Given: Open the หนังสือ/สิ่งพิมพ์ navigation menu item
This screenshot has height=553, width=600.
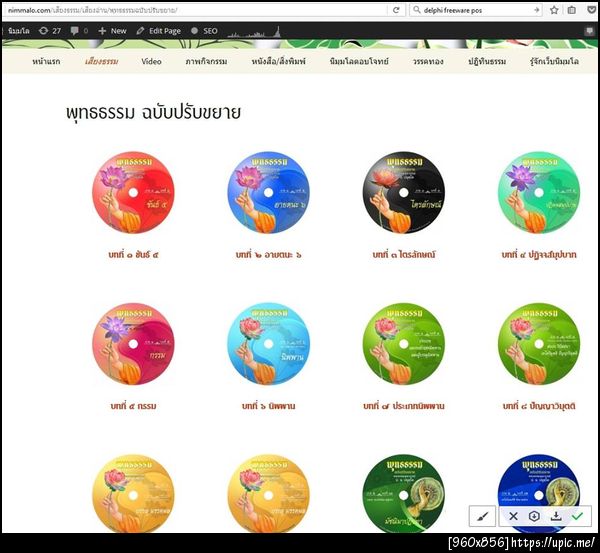Looking at the screenshot, I should (x=278, y=61).
